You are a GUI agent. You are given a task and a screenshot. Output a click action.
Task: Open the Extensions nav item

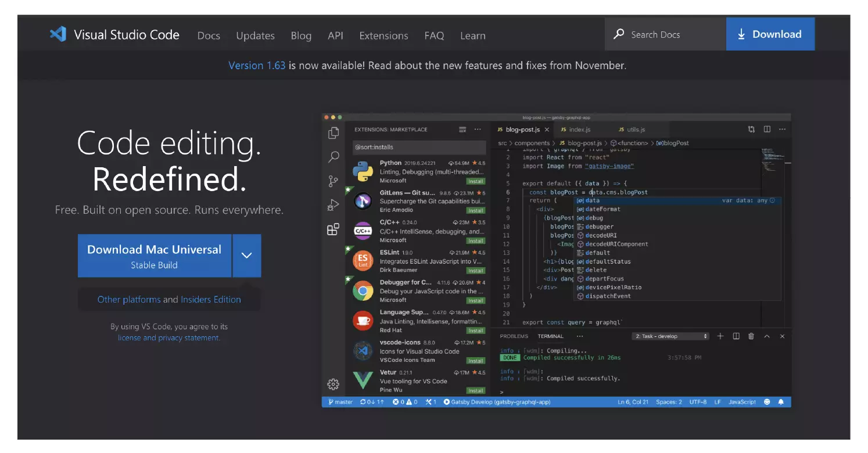pyautogui.click(x=383, y=35)
